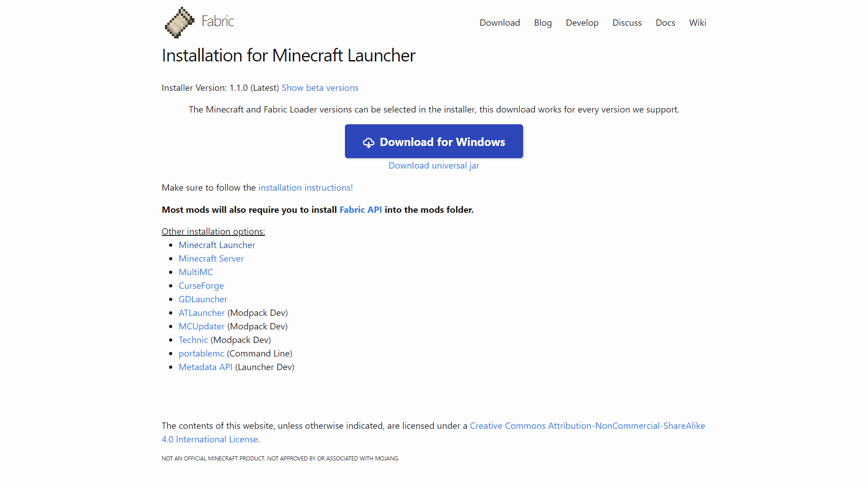Follow the Fabric API link
Image resolution: width=868 pixels, height=488 pixels.
(x=360, y=210)
